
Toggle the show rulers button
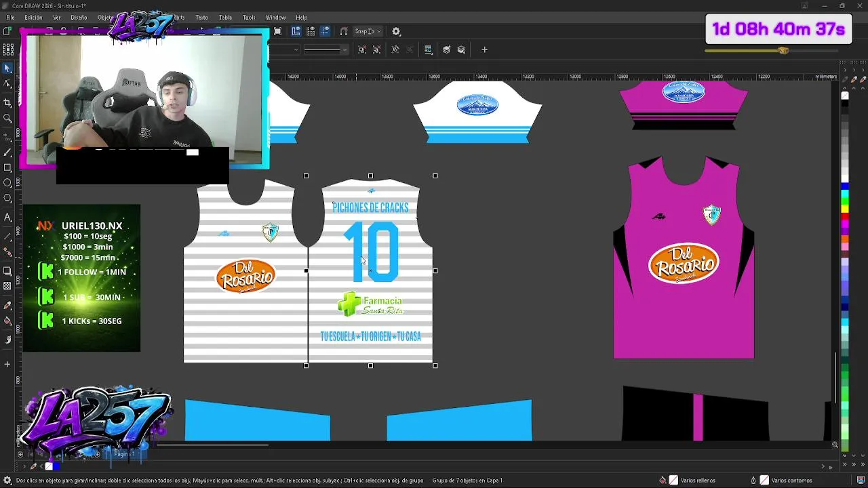(x=296, y=31)
